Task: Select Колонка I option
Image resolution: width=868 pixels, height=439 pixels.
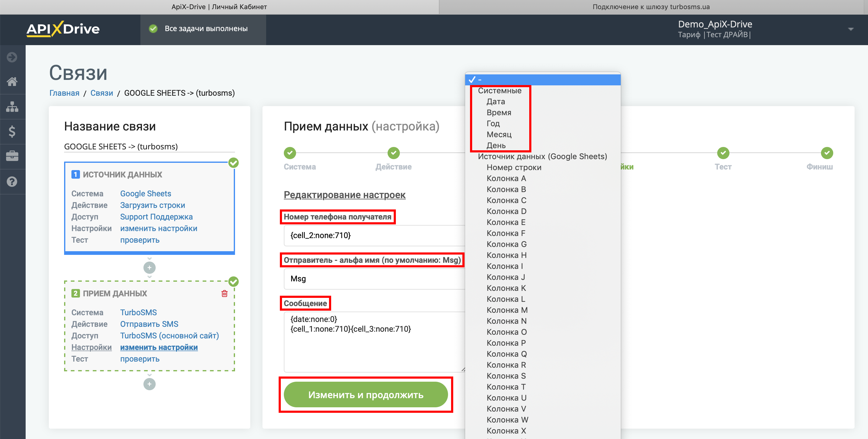Action: tap(543, 266)
